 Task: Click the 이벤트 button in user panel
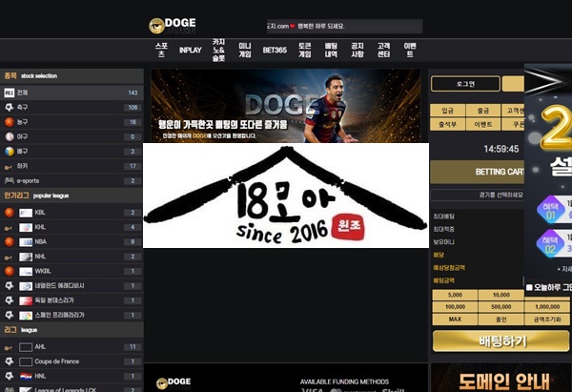pos(483,124)
